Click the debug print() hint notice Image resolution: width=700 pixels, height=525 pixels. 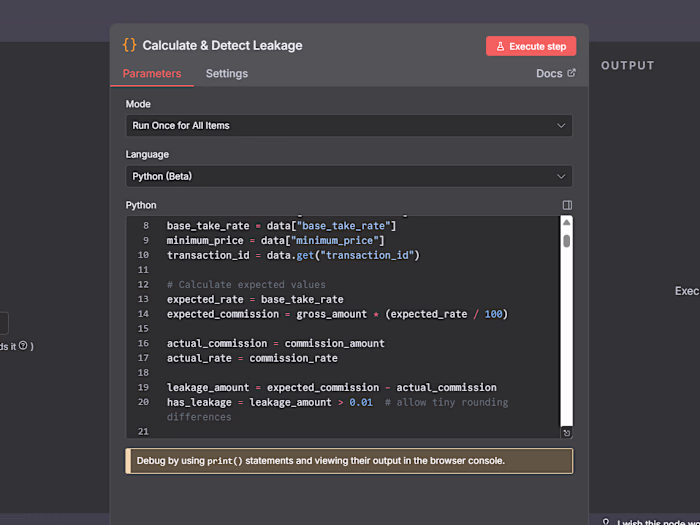pos(349,461)
